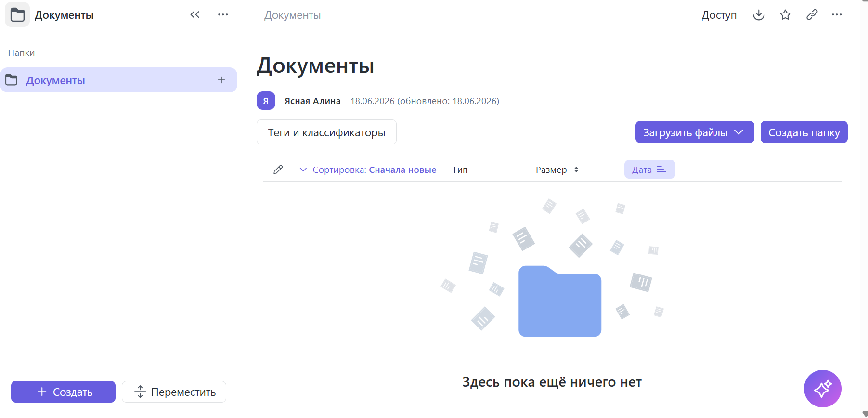Add subfolder with plus icon next to Документы
868x418 pixels.
click(221, 80)
